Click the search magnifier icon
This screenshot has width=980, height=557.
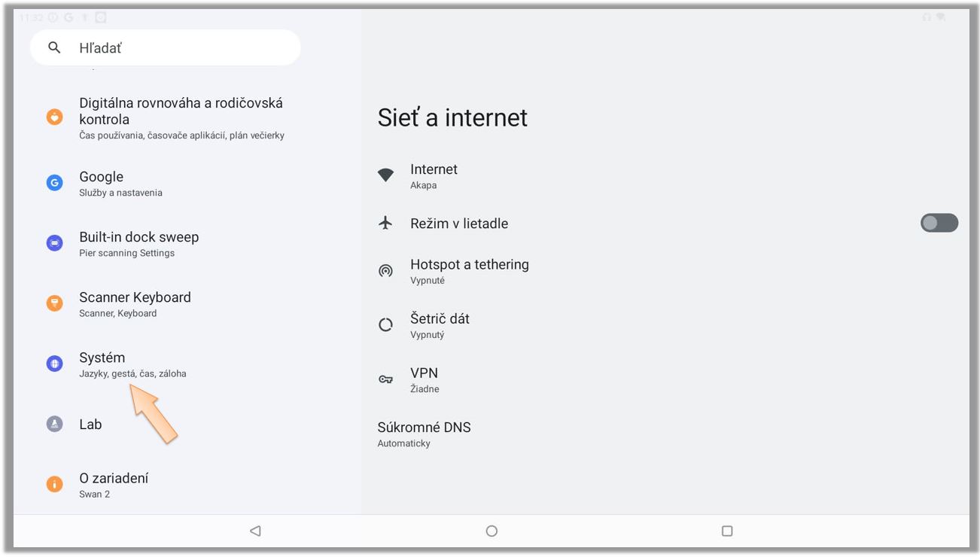(x=53, y=47)
